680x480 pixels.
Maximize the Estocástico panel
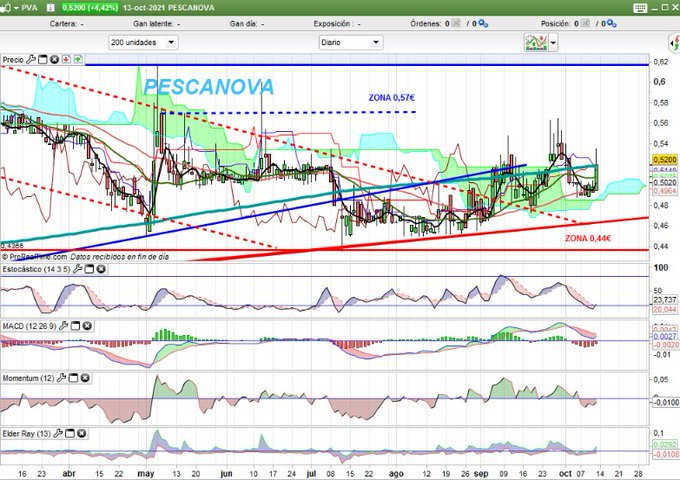pyautogui.click(x=89, y=269)
